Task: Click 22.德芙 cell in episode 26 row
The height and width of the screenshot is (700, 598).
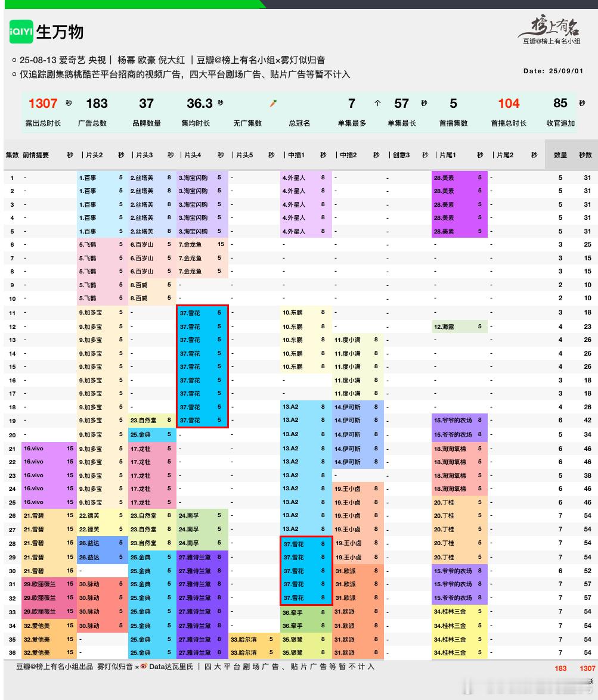Action: pyautogui.click(x=103, y=516)
